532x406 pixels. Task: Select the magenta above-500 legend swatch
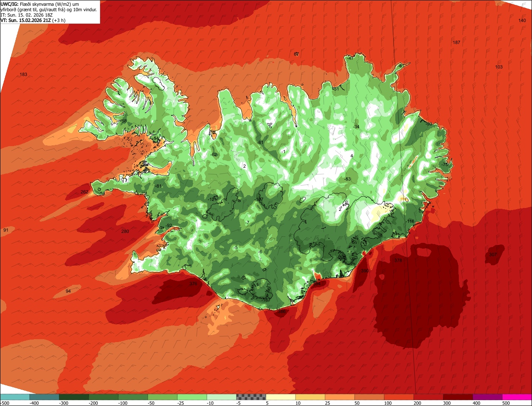click(517, 397)
